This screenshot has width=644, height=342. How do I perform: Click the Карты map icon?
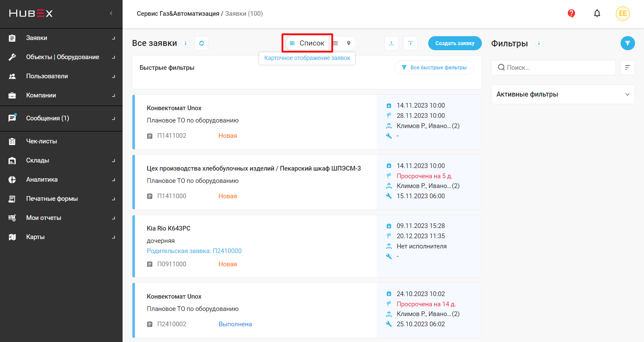point(12,237)
